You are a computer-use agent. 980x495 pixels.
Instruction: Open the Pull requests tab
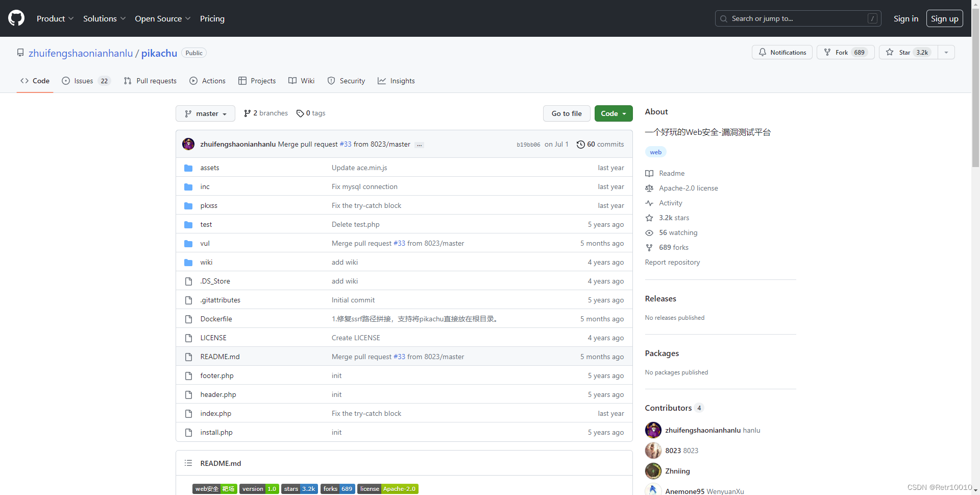pos(150,81)
